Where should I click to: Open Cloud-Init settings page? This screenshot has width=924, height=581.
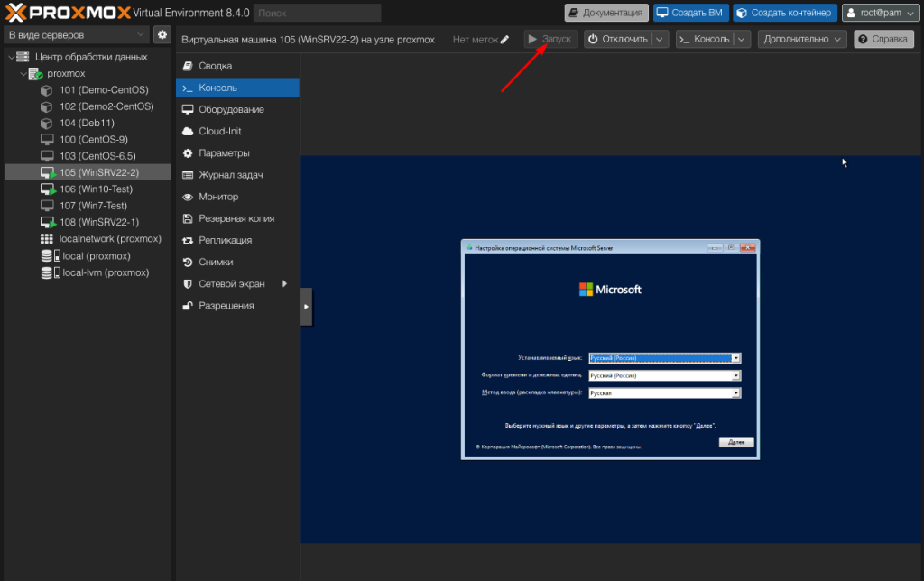click(219, 131)
